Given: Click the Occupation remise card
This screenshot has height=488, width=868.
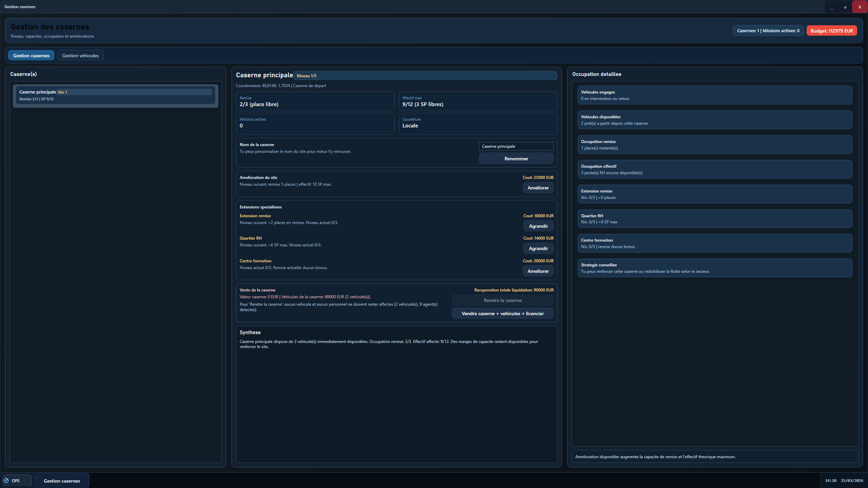Looking at the screenshot, I should [x=713, y=144].
